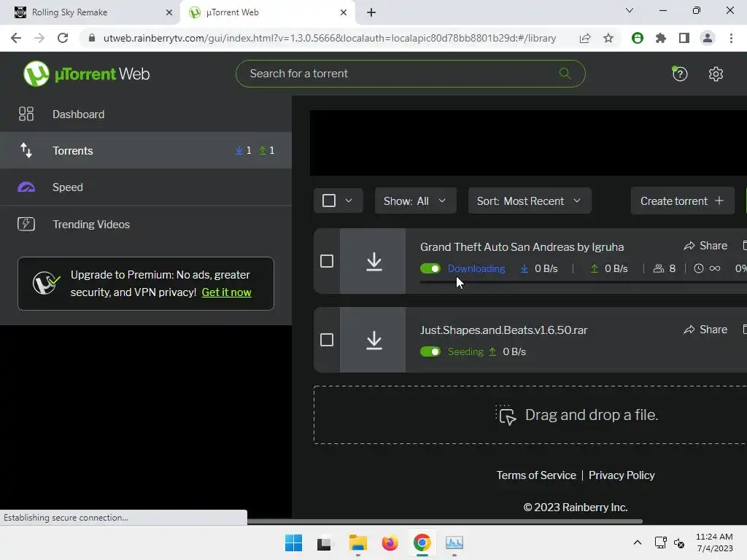Click Get it now premium link
This screenshot has height=560, width=747.
pyautogui.click(x=226, y=292)
